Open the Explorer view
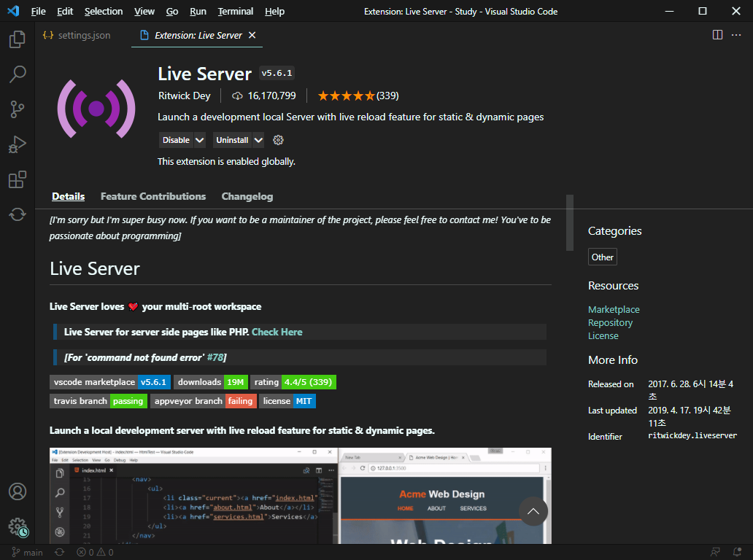 (x=18, y=39)
